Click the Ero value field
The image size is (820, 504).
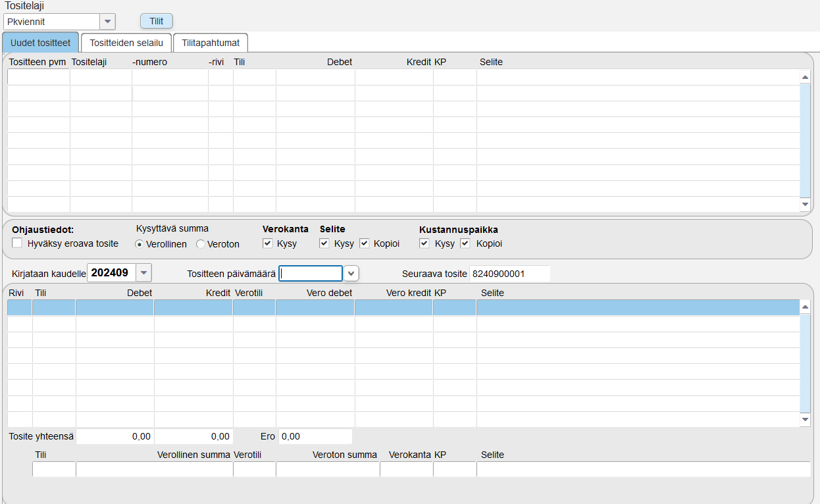(x=315, y=436)
